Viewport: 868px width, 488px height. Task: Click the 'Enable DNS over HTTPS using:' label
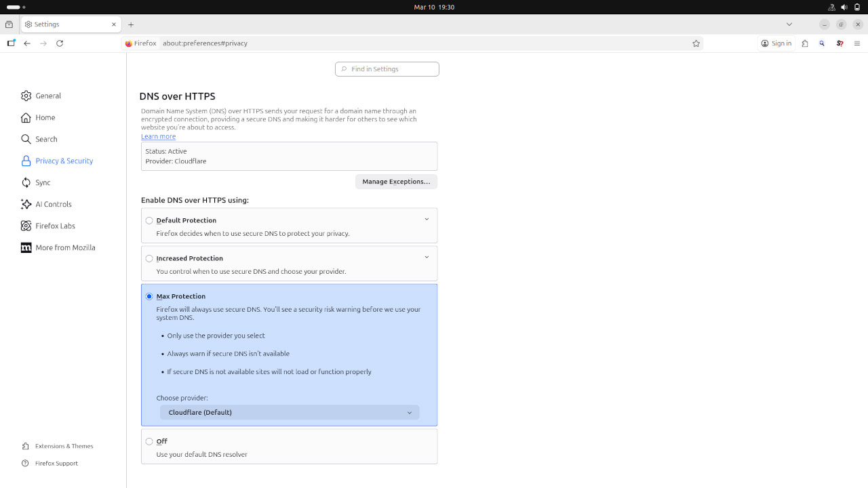195,201
